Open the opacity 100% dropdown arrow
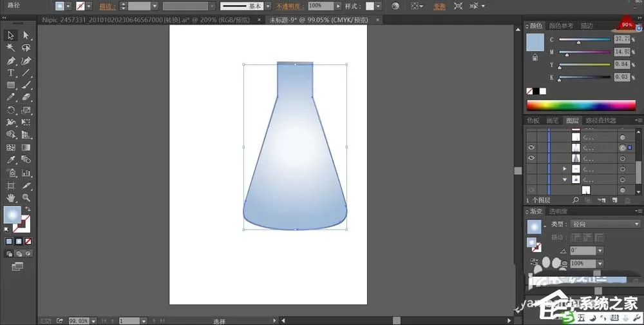This screenshot has height=325, width=644. point(338,6)
